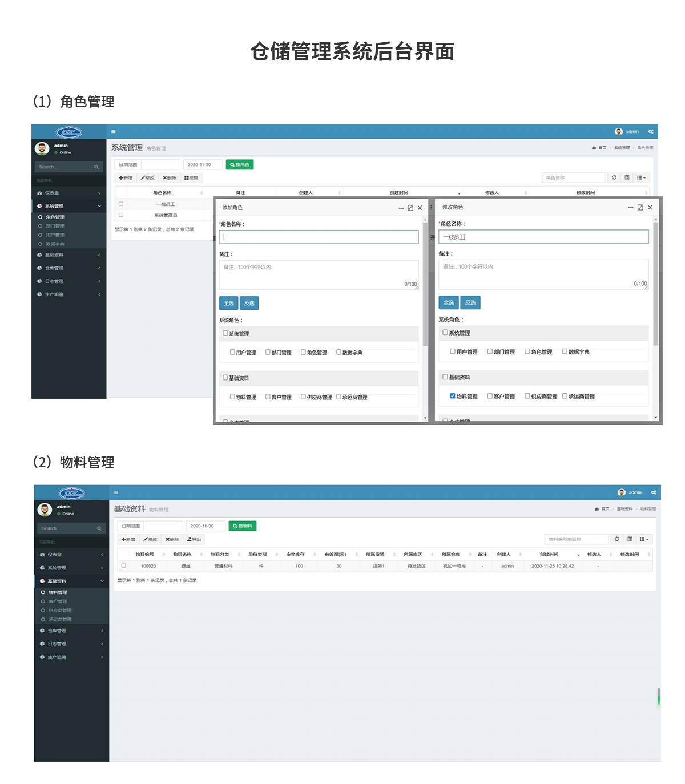
Task: Click refresh icon beside 角色名称 search box
Action: 614,177
